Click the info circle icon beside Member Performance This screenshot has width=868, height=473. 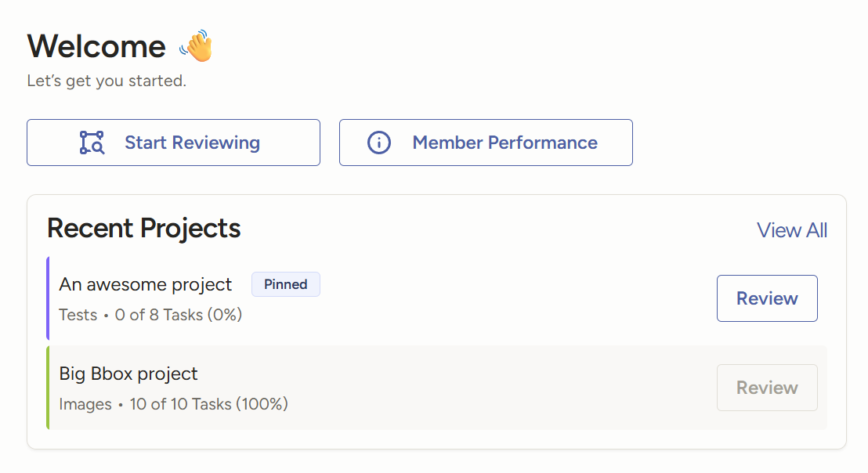[x=379, y=143]
